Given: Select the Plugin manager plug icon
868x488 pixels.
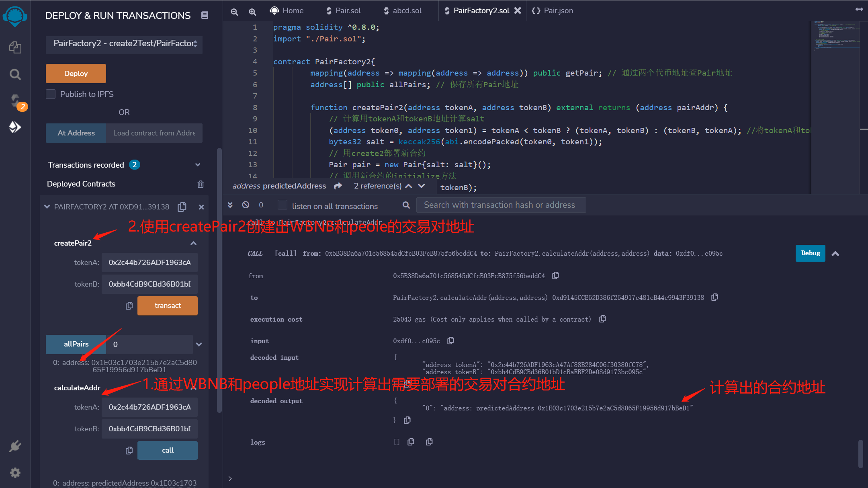Looking at the screenshot, I should point(15,446).
